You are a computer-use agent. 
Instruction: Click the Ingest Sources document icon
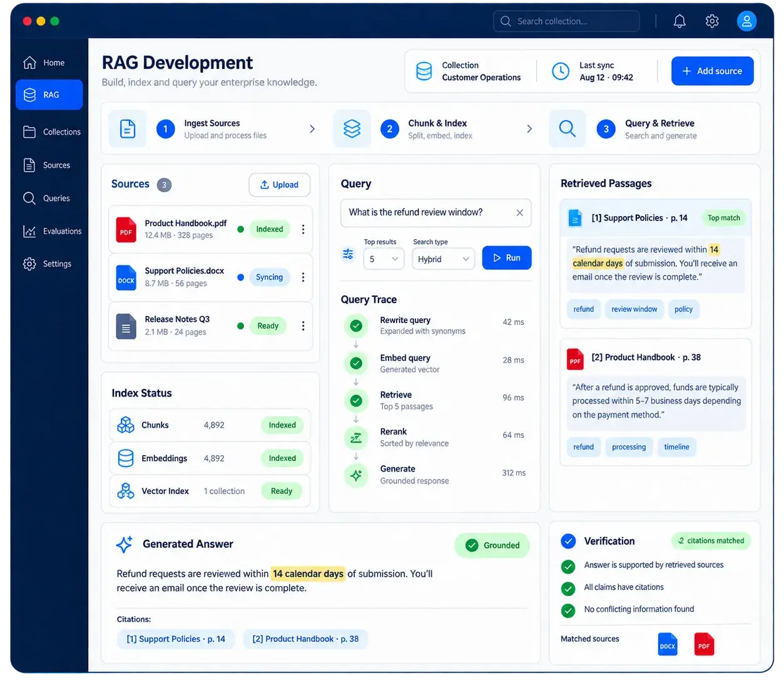coord(128,129)
